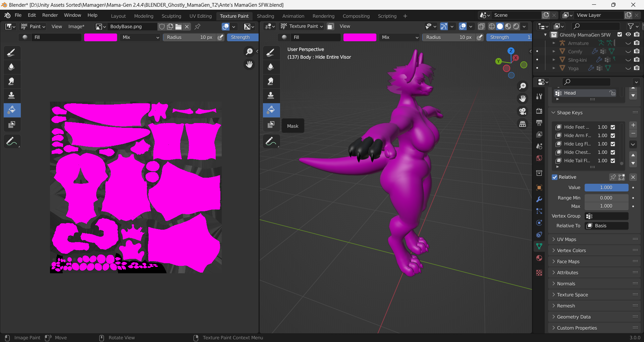Click the magenta color swatch in image editor
The height and width of the screenshot is (342, 644).
point(101,37)
